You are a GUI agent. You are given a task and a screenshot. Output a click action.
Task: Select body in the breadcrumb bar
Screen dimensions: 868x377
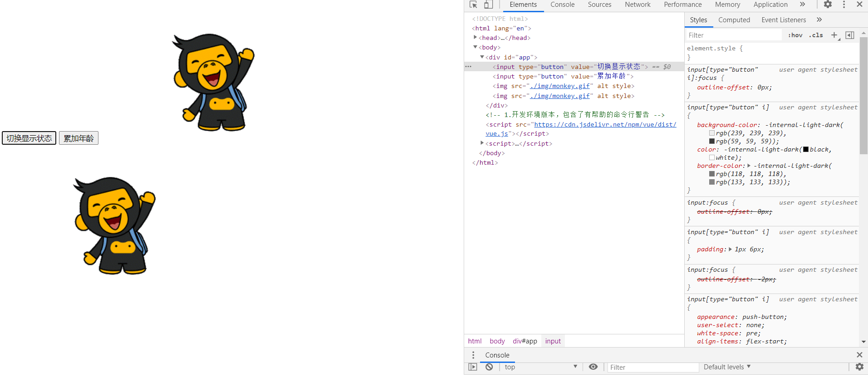coord(497,341)
